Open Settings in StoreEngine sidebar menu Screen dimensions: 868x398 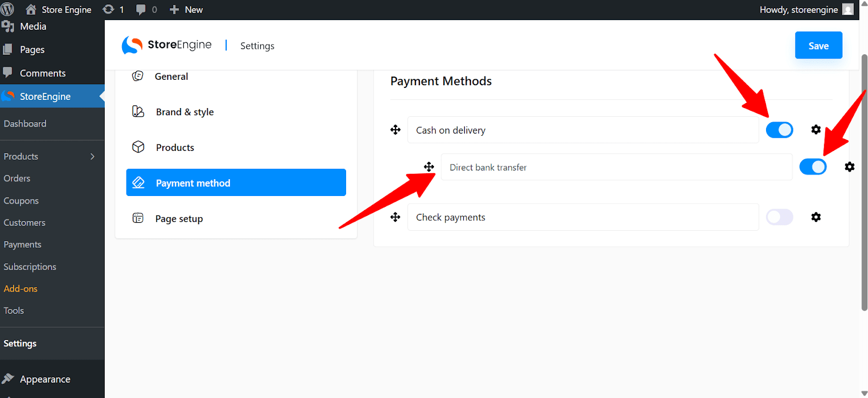click(20, 343)
